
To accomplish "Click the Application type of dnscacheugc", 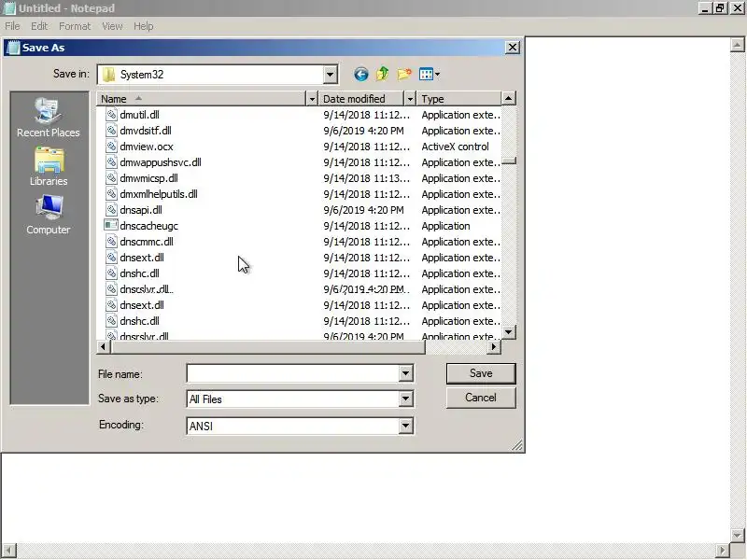I will (x=445, y=226).
